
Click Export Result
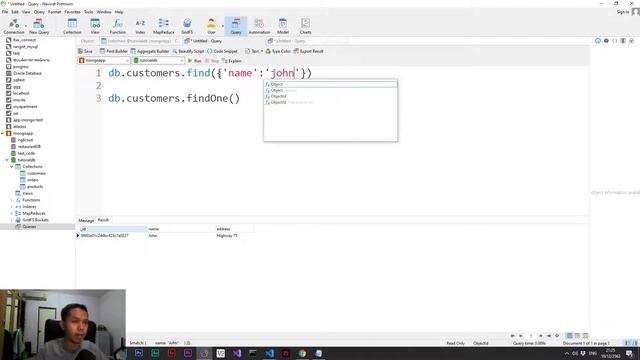click(309, 51)
